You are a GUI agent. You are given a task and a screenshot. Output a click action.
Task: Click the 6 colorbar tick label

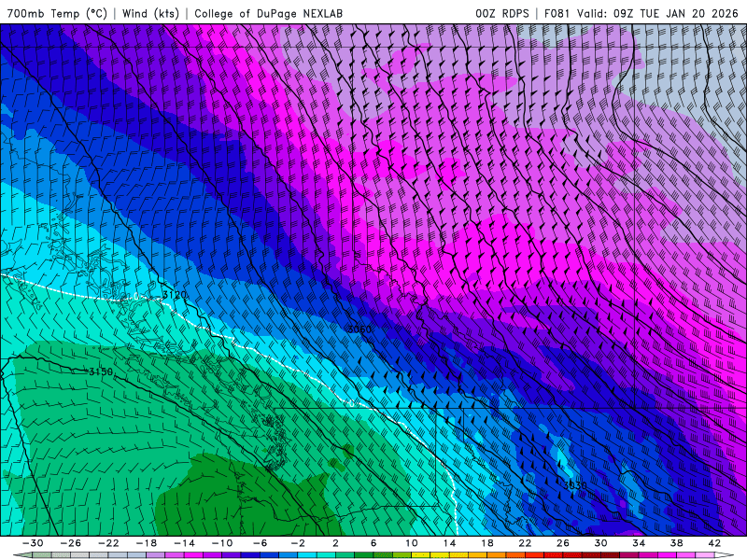point(373,543)
